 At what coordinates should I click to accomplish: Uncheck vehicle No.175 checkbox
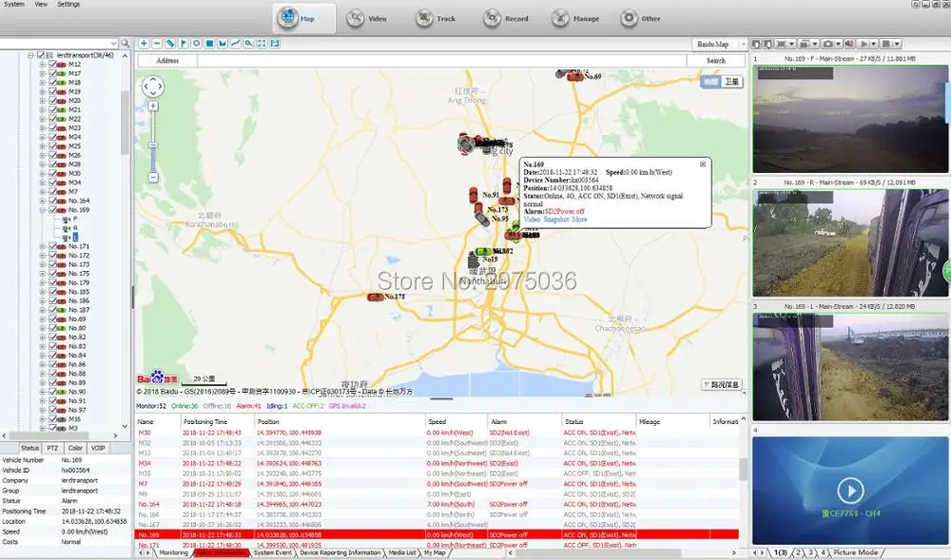pos(52,273)
